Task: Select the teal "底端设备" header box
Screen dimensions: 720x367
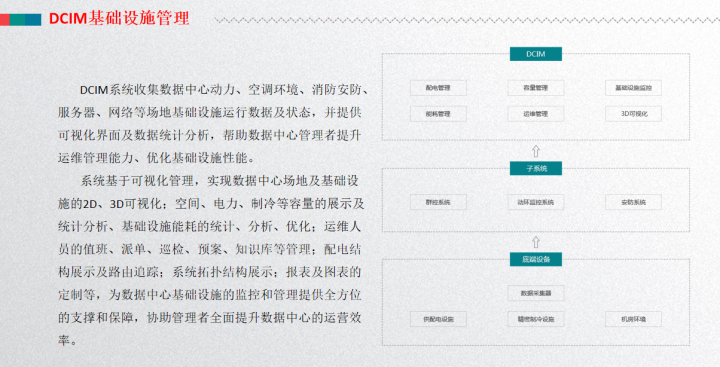Action: 535,259
